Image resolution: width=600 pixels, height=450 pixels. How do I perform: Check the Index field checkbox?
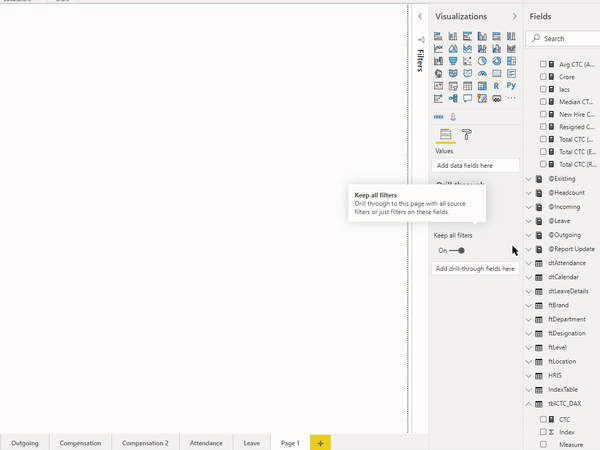pos(543,432)
